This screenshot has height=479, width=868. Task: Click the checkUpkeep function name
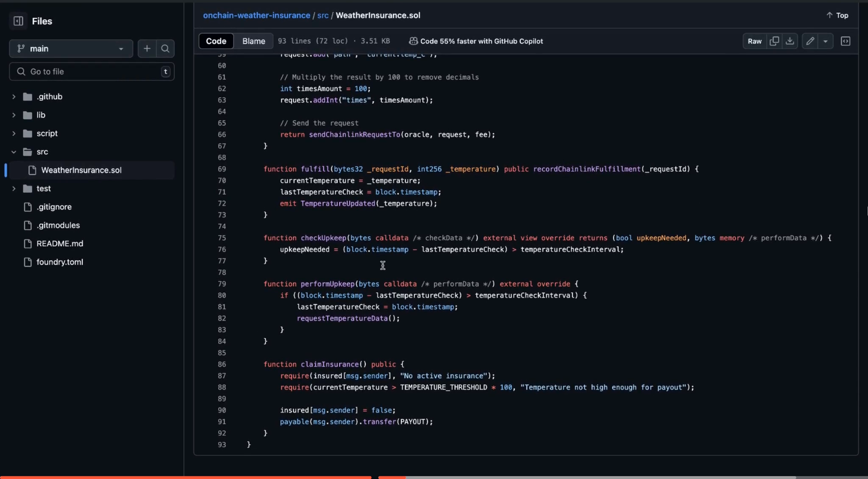click(x=323, y=238)
